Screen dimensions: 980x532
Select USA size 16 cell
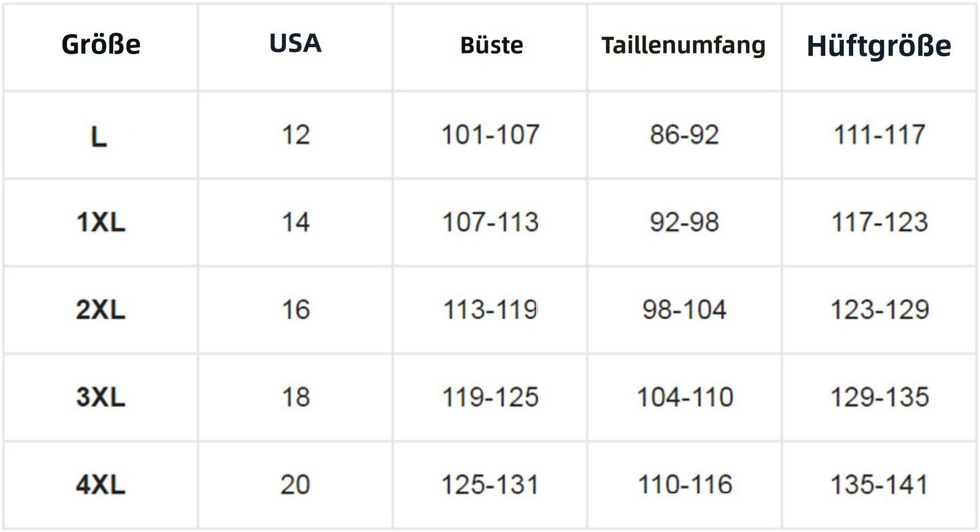[296, 310]
